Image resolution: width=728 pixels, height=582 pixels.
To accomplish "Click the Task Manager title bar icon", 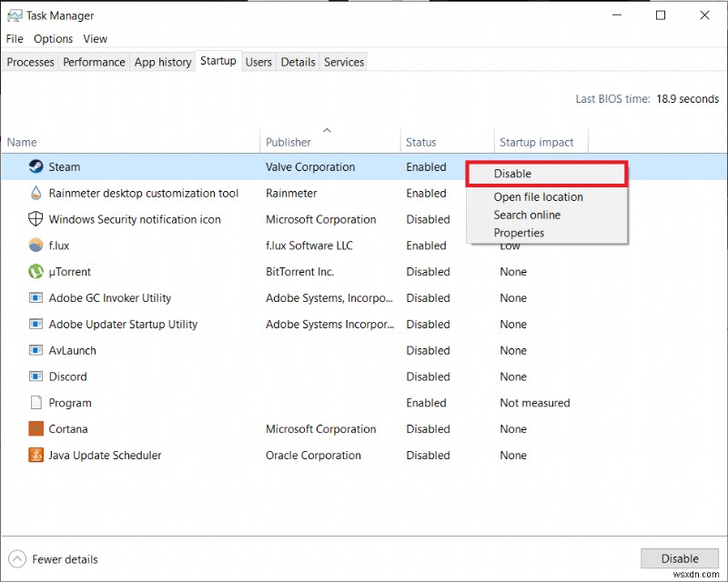I will coord(13,15).
